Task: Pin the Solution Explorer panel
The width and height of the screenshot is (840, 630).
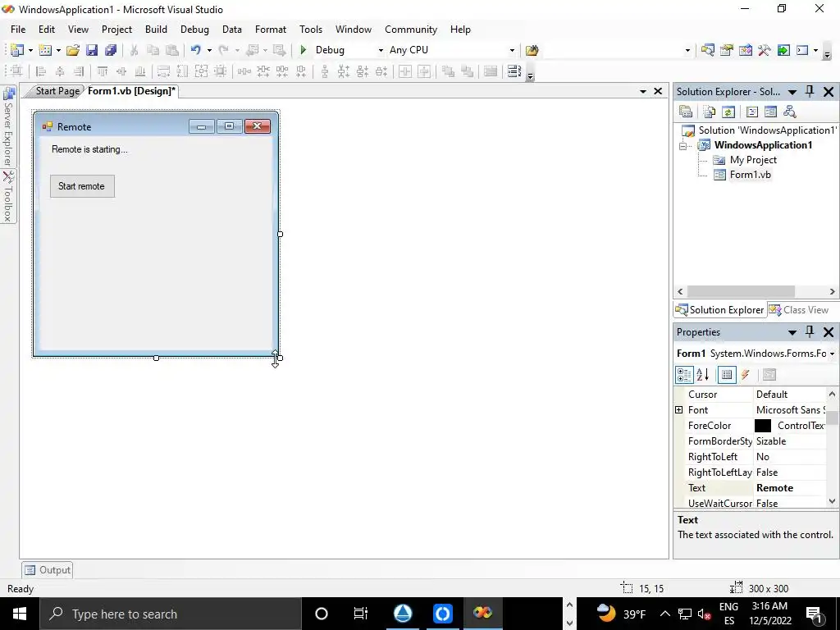Action: tap(810, 92)
